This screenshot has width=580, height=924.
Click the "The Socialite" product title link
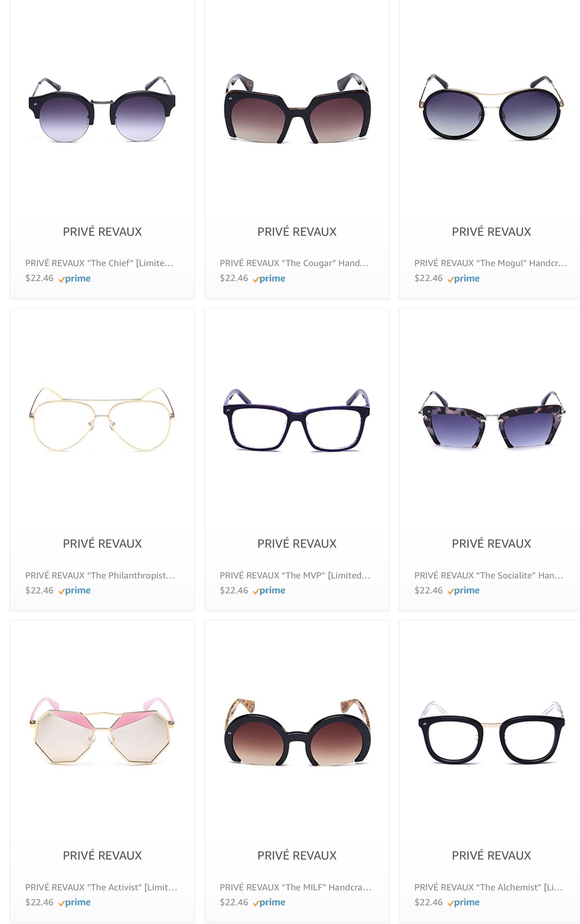[x=489, y=575]
